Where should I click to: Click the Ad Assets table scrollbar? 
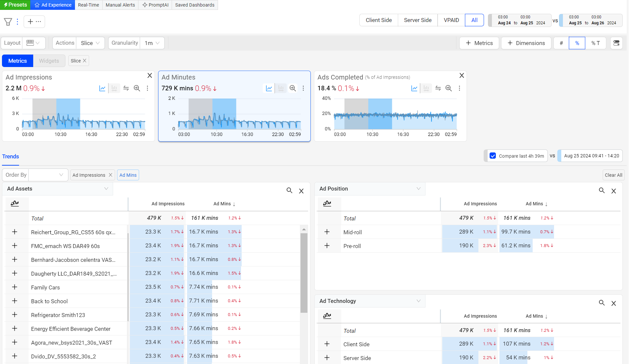coord(304,273)
